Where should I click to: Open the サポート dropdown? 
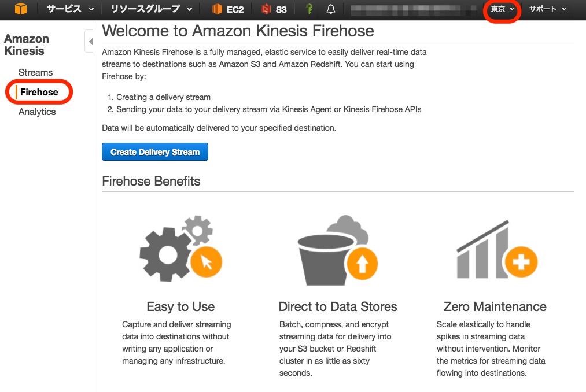(546, 9)
